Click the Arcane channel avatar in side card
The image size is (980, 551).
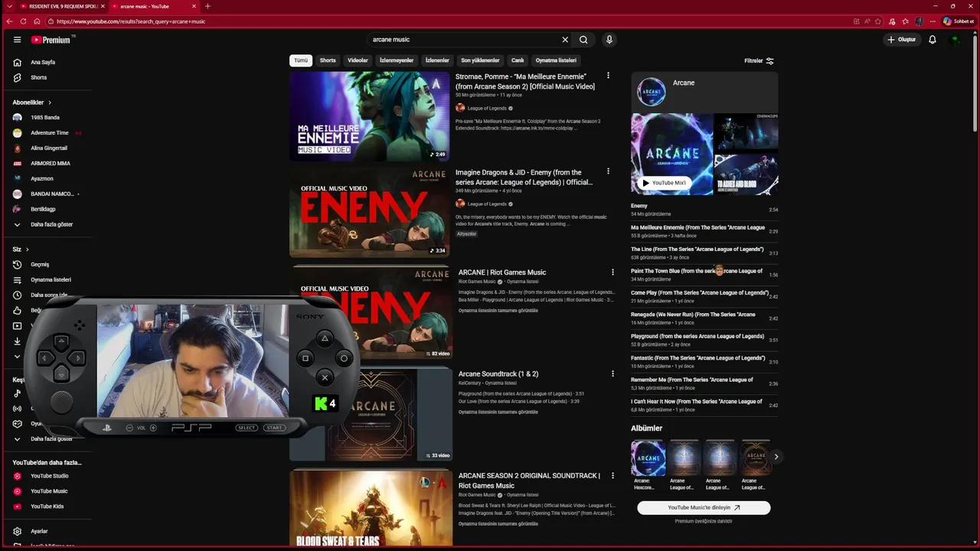click(652, 92)
